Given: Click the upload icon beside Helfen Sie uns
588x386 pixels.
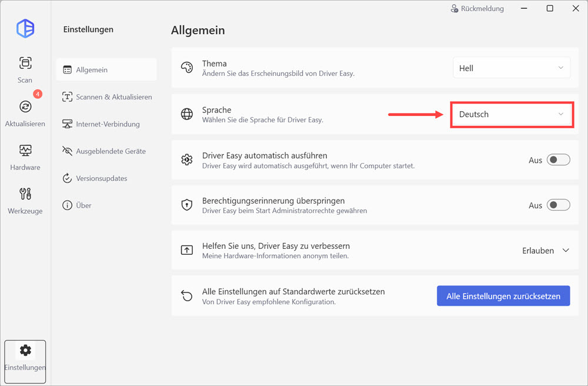Looking at the screenshot, I should click(187, 250).
